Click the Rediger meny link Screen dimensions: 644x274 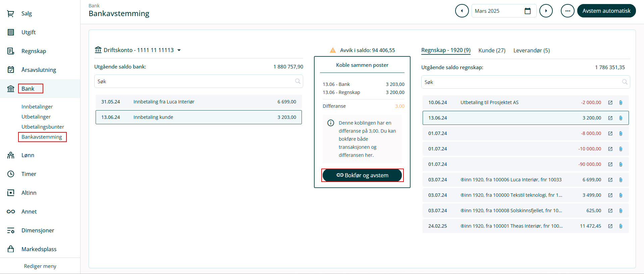40,266
